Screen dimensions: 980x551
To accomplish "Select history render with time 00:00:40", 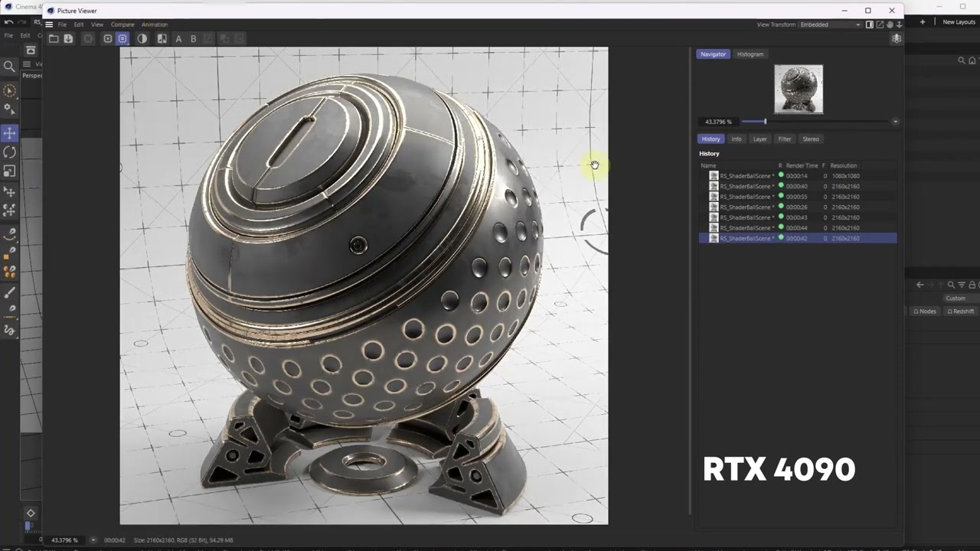I will pyautogui.click(x=798, y=186).
